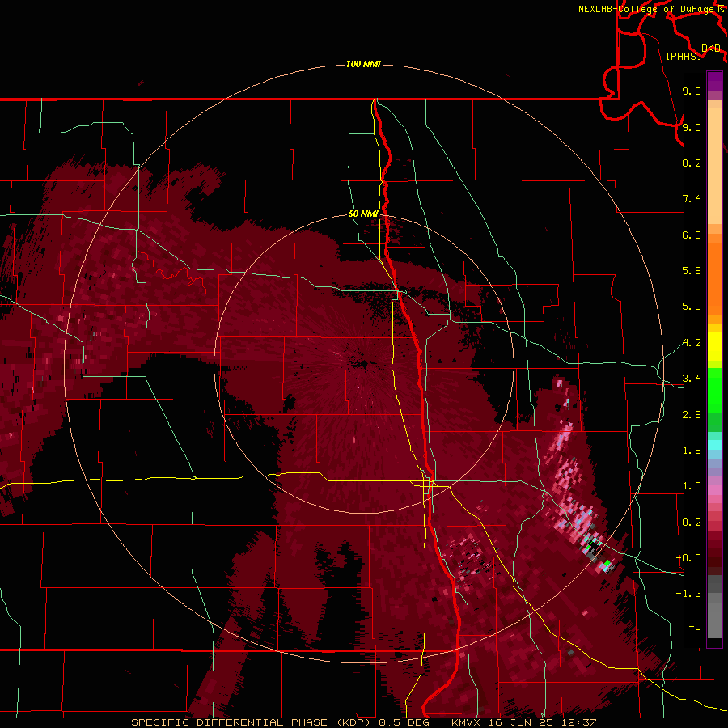Click the 5.8 scale label
Viewport: 728px width, 728px height.
(692, 271)
